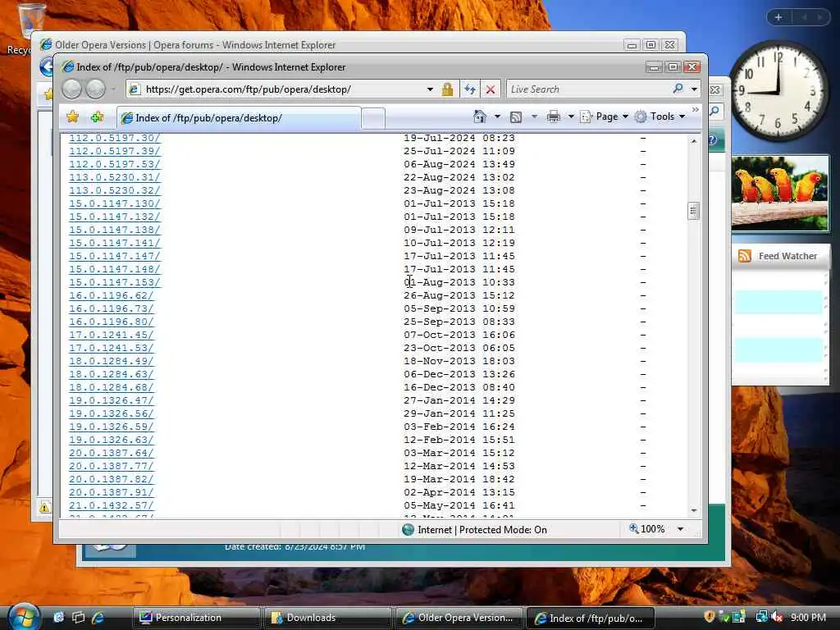The image size is (840, 630).
Task: Click the red Stop loading icon
Action: pos(491,89)
